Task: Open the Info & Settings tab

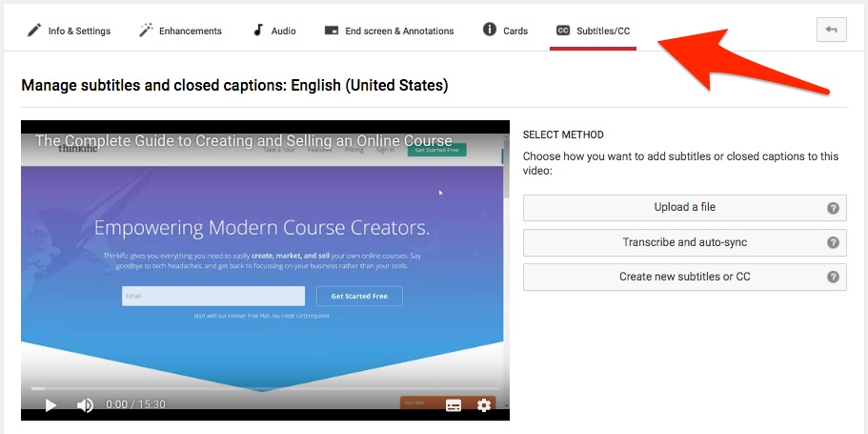Action: pos(70,31)
